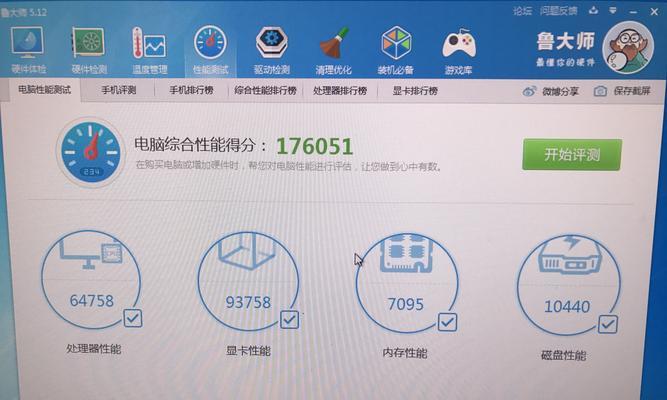Image resolution: width=667 pixels, height=400 pixels.
Task: Open 温度管理 temperature management icon
Action: point(148,43)
